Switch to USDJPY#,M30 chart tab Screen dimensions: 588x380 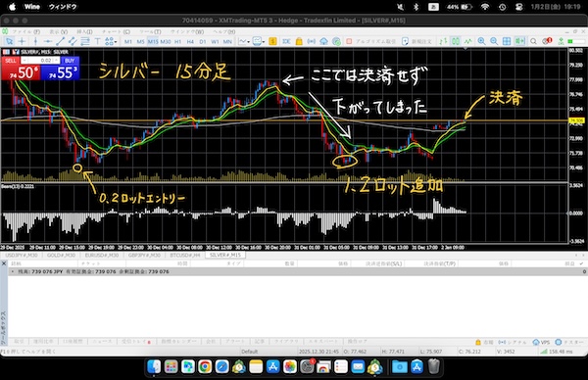22,256
